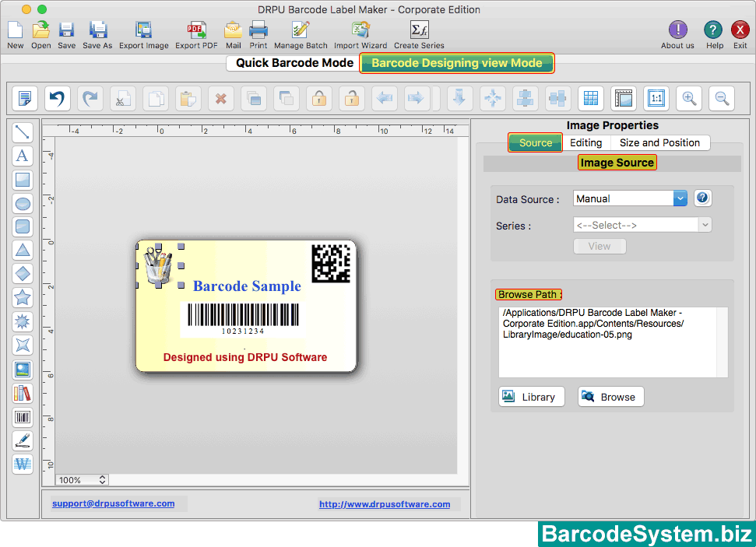Zoom out with the magnifier minus icon
The image size is (756, 547).
pos(722,99)
